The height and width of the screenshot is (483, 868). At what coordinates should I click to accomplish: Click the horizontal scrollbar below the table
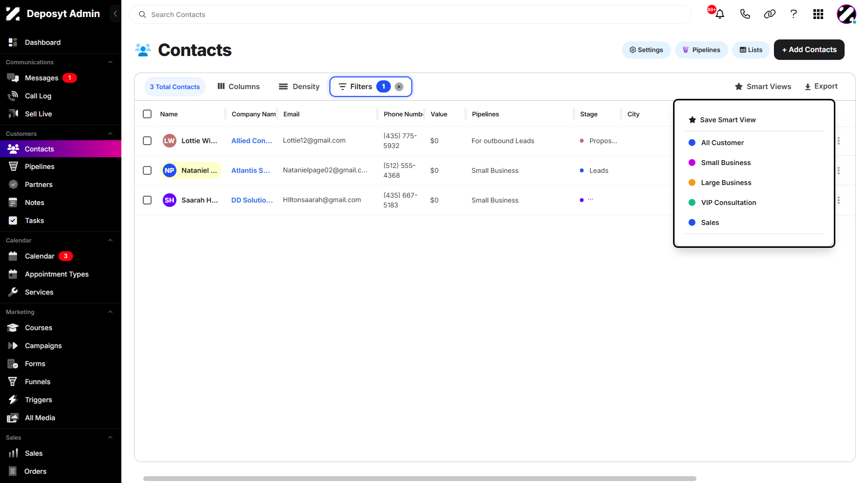[420, 479]
